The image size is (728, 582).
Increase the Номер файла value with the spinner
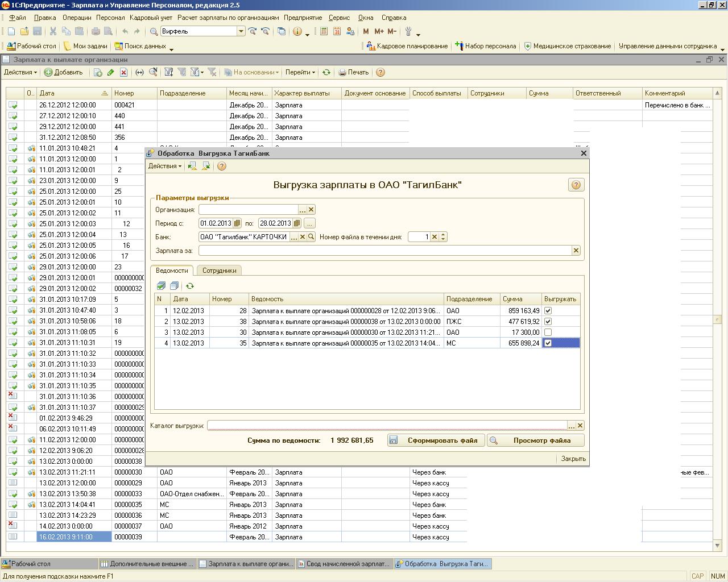tap(443, 235)
